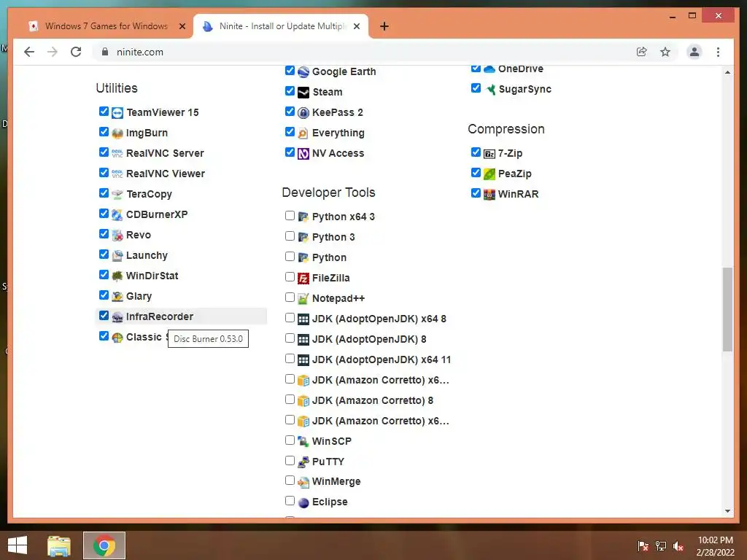Viewport: 747px width, 560px height.
Task: Open the Chrome profile avatar icon
Action: tap(694, 52)
